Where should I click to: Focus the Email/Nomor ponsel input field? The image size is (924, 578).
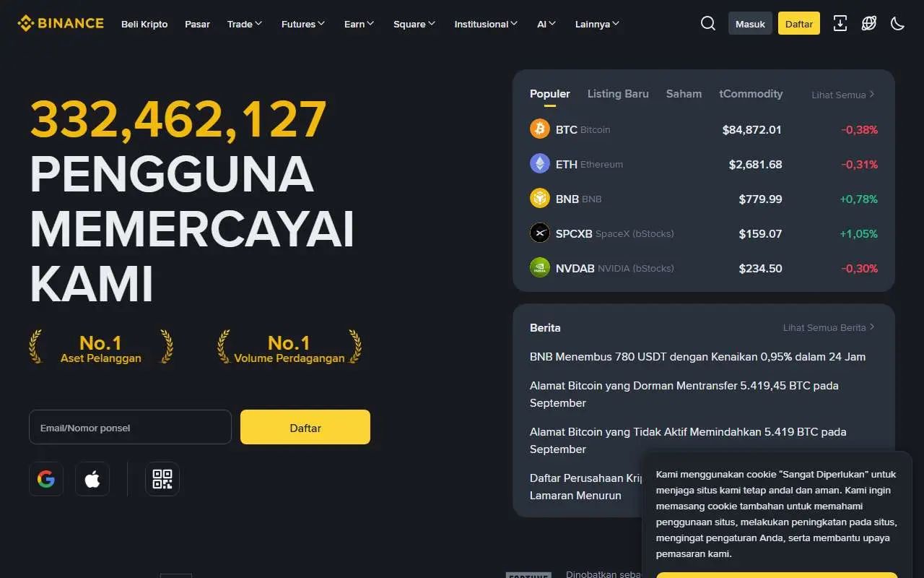pyautogui.click(x=130, y=427)
